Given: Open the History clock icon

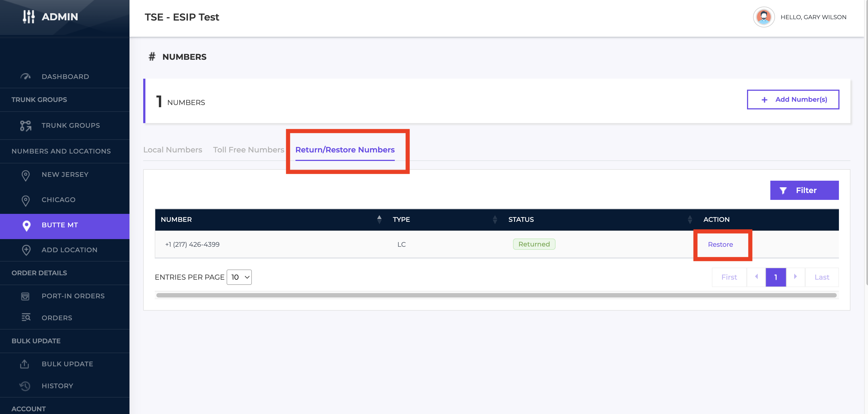Looking at the screenshot, I should (x=25, y=386).
